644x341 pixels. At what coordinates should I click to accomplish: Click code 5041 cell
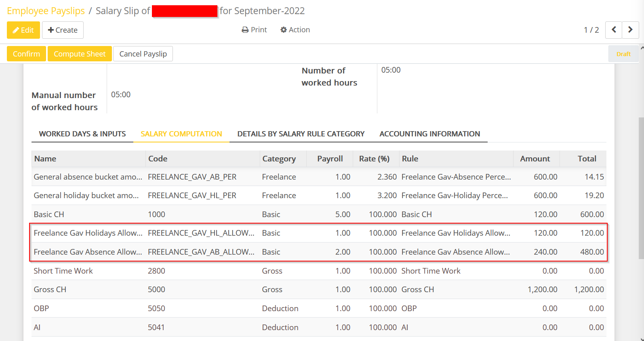pos(156,327)
